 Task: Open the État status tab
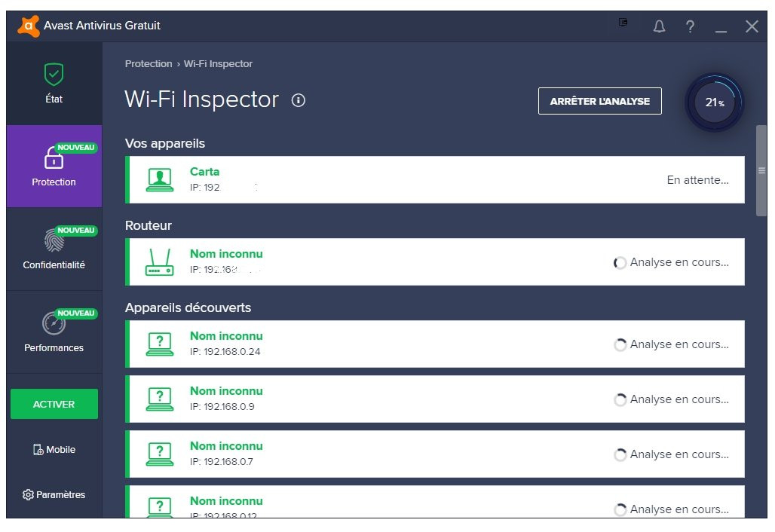tap(54, 84)
